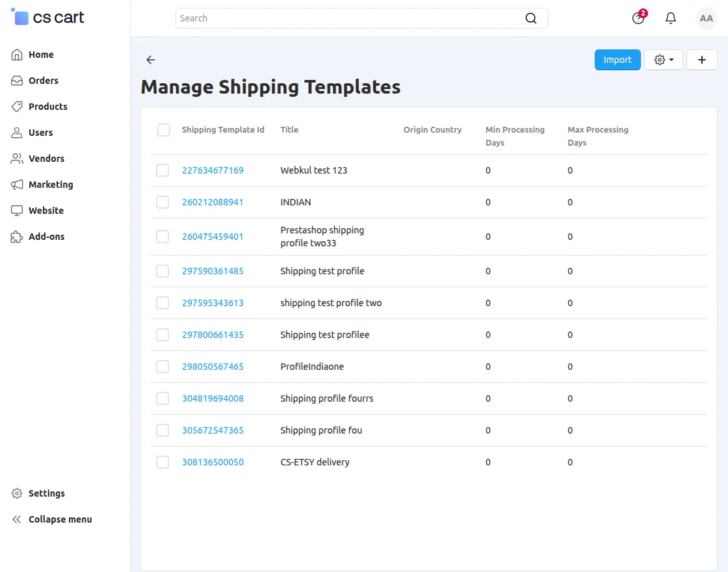Click Collapse menu label

(x=60, y=519)
